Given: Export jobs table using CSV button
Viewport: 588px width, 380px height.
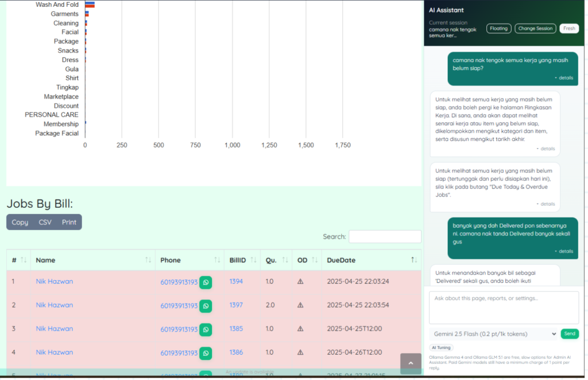Looking at the screenshot, I should 45,222.
